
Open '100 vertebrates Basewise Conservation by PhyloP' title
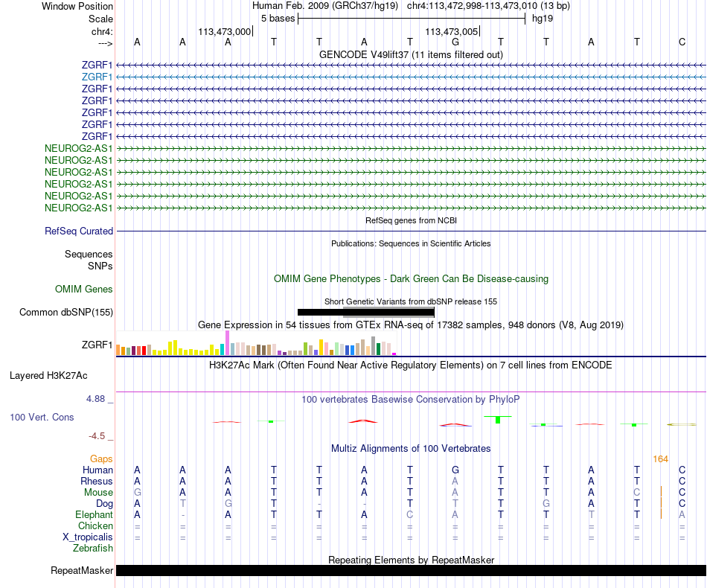coord(411,399)
